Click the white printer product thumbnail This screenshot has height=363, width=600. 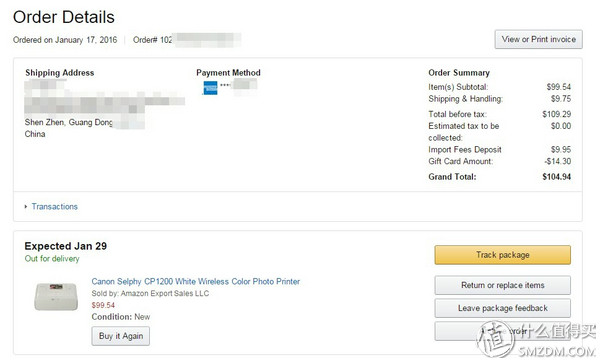[x=56, y=296]
